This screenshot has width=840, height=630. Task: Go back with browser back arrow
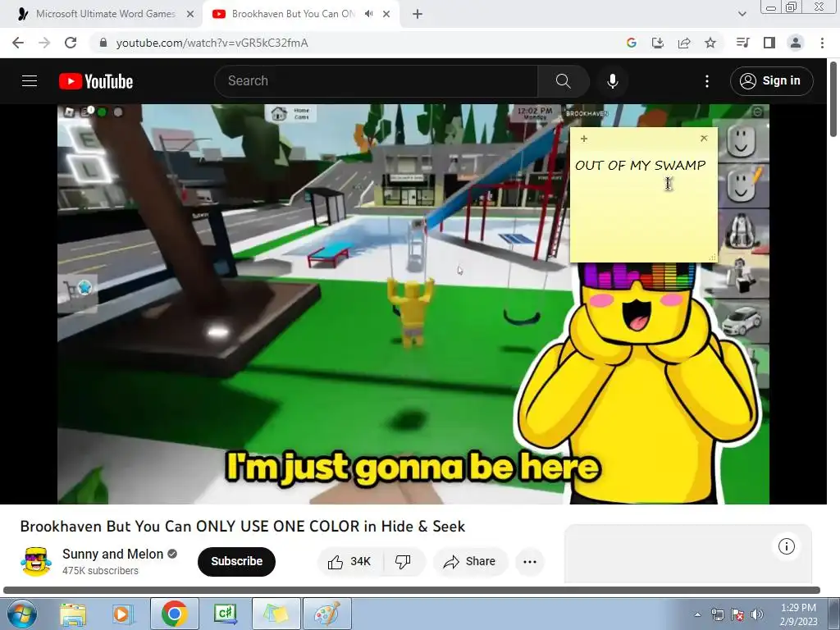[x=18, y=43]
